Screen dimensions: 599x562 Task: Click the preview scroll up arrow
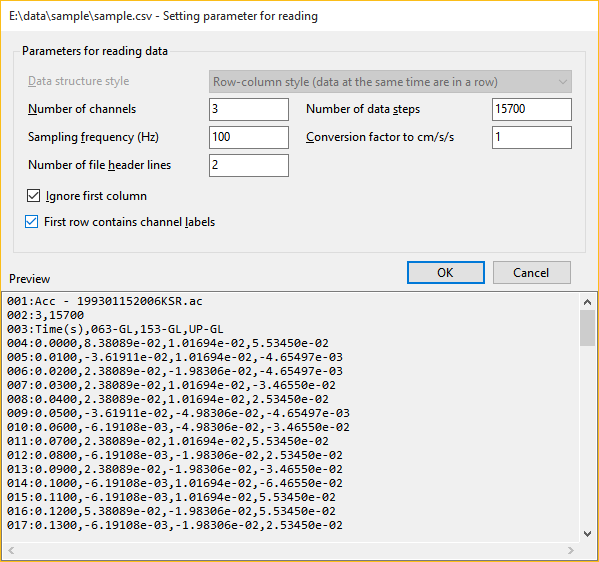588,302
